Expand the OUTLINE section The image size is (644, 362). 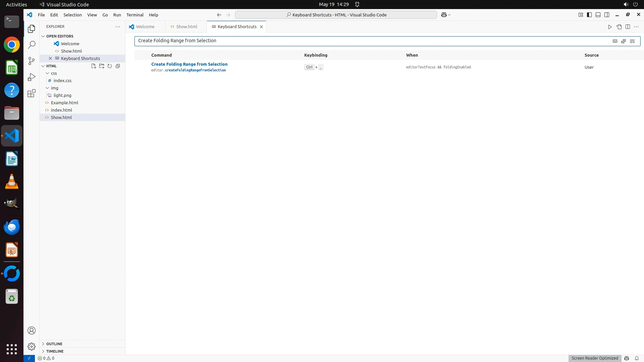tap(54, 344)
